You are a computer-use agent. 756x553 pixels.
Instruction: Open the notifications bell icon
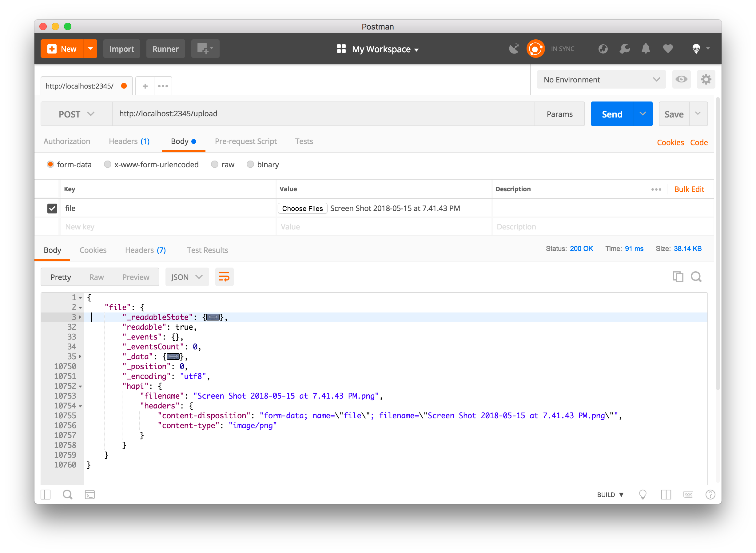[x=646, y=49]
